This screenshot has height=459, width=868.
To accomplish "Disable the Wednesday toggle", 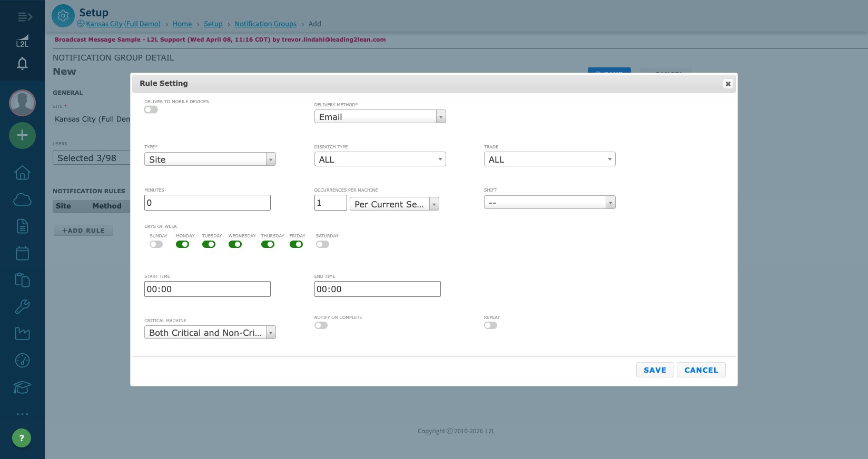I will (x=235, y=244).
